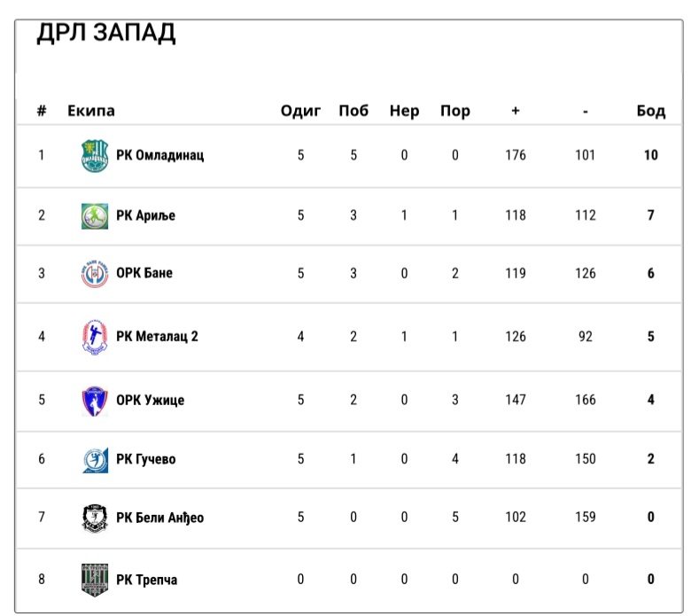The width and height of the screenshot is (699, 616).
Task: Click the РК Металац 2 club crest
Action: (x=95, y=337)
